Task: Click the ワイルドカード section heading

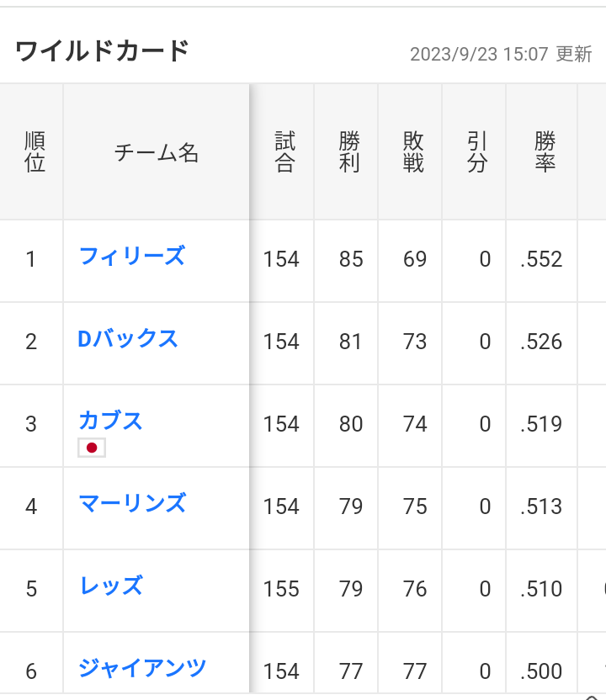Action: click(103, 50)
